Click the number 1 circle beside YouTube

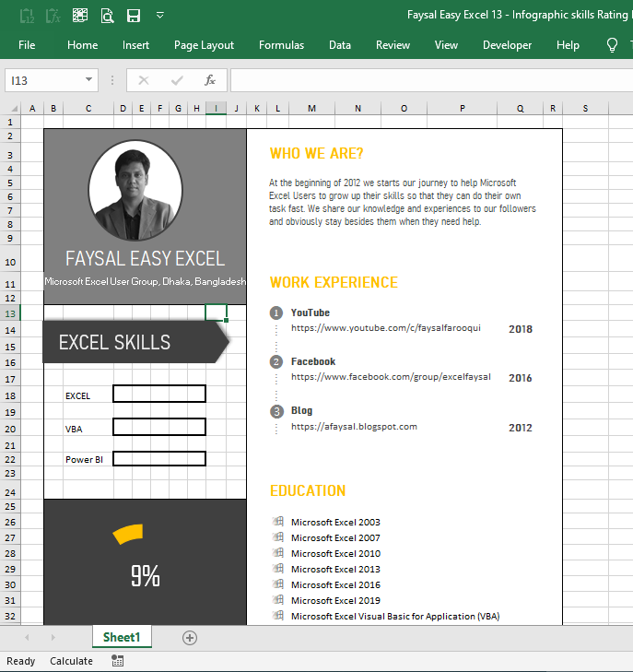pyautogui.click(x=276, y=313)
